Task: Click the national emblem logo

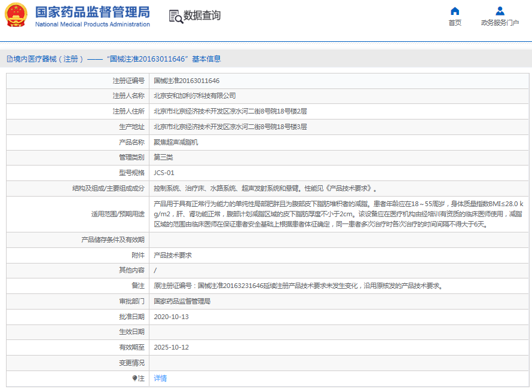Action: point(16,15)
